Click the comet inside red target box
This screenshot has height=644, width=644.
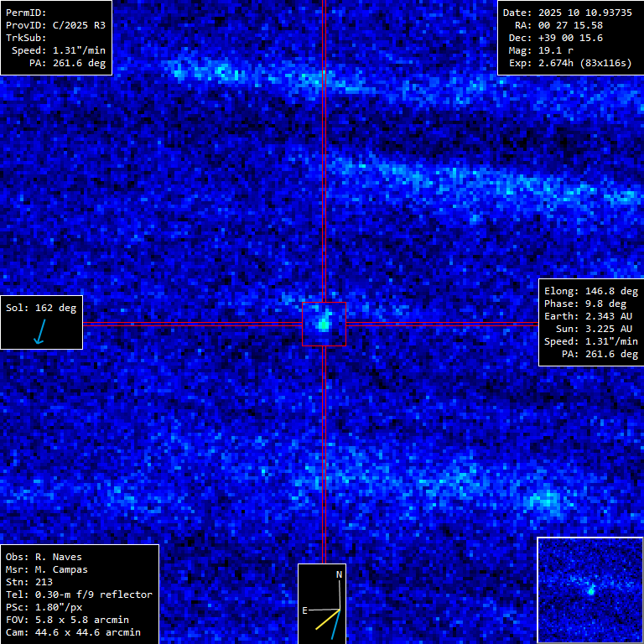click(324, 324)
